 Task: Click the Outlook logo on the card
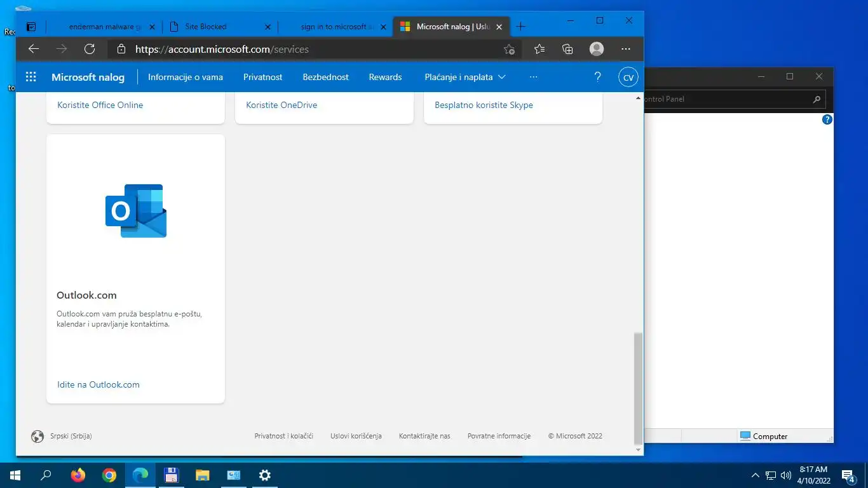(x=136, y=211)
